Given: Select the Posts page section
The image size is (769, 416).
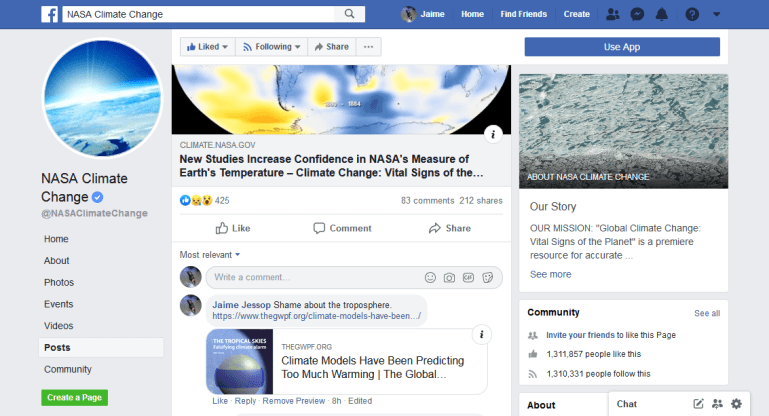Looking at the screenshot, I should tap(101, 347).
